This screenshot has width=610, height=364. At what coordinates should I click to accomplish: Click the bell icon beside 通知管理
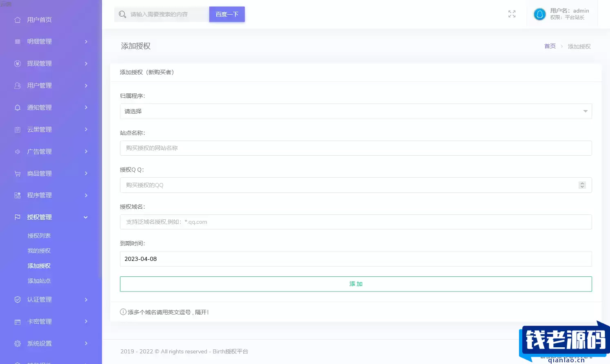(x=18, y=108)
